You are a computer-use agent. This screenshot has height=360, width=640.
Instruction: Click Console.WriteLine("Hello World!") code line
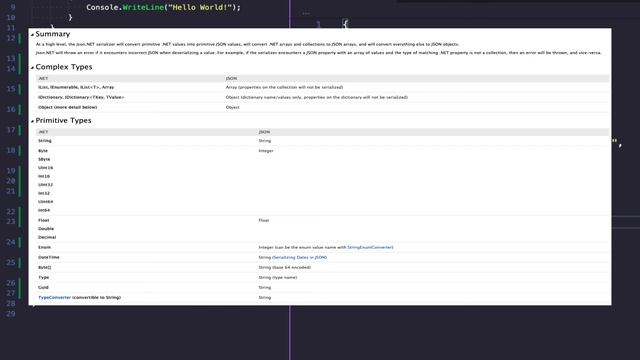(163, 7)
